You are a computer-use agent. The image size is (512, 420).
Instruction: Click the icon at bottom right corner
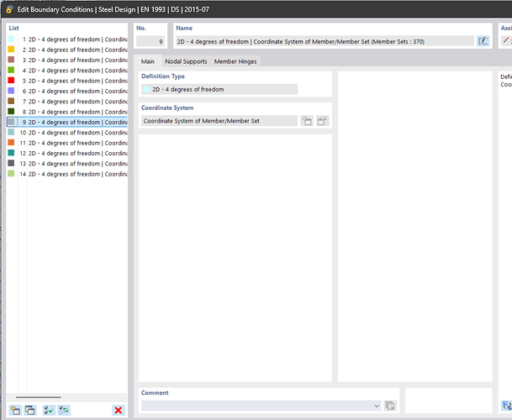506,406
